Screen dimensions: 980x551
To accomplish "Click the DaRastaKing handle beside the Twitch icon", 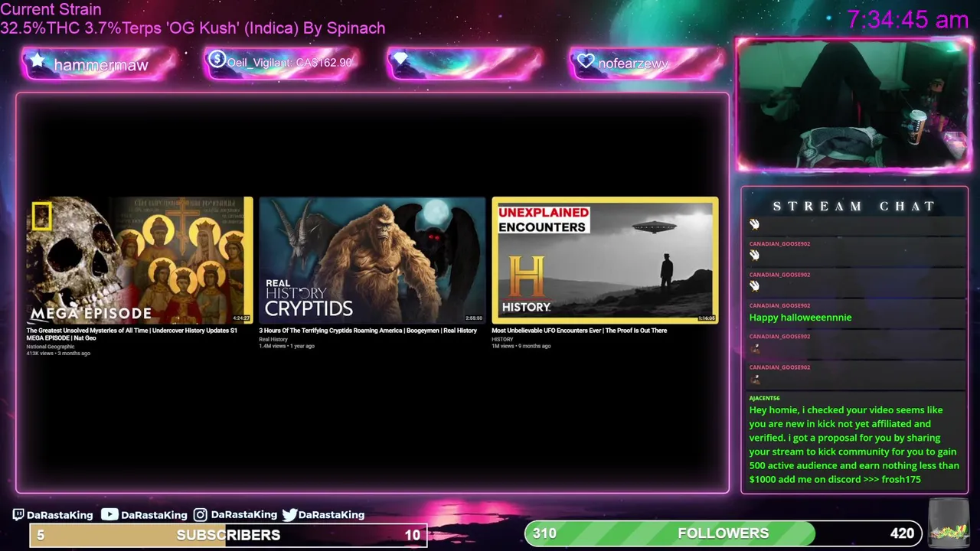I will coord(60,515).
